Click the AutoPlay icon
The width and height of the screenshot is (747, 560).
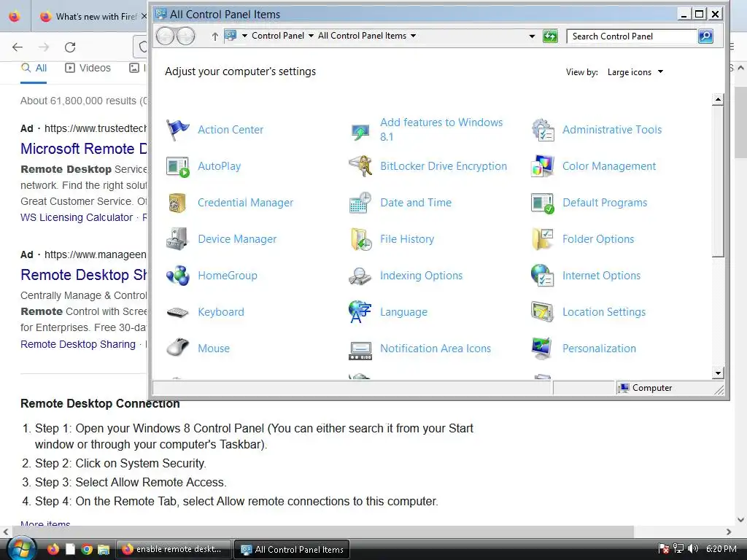(x=178, y=166)
